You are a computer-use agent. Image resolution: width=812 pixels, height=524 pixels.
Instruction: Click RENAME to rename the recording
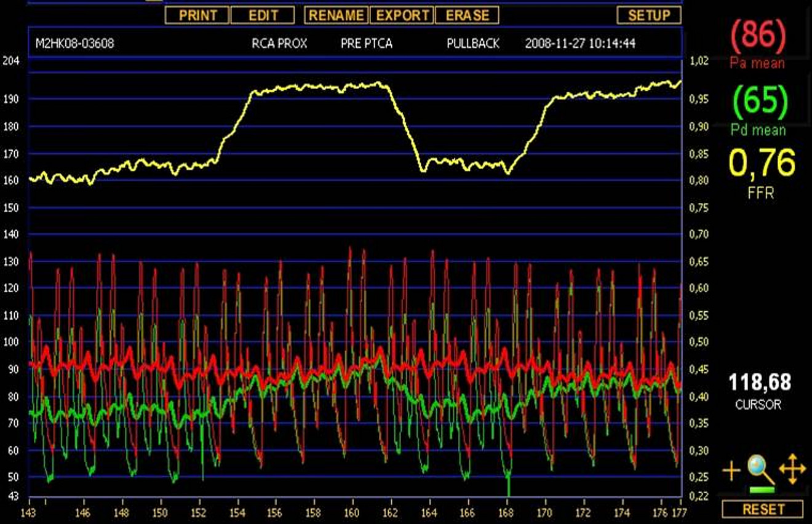pyautogui.click(x=336, y=16)
